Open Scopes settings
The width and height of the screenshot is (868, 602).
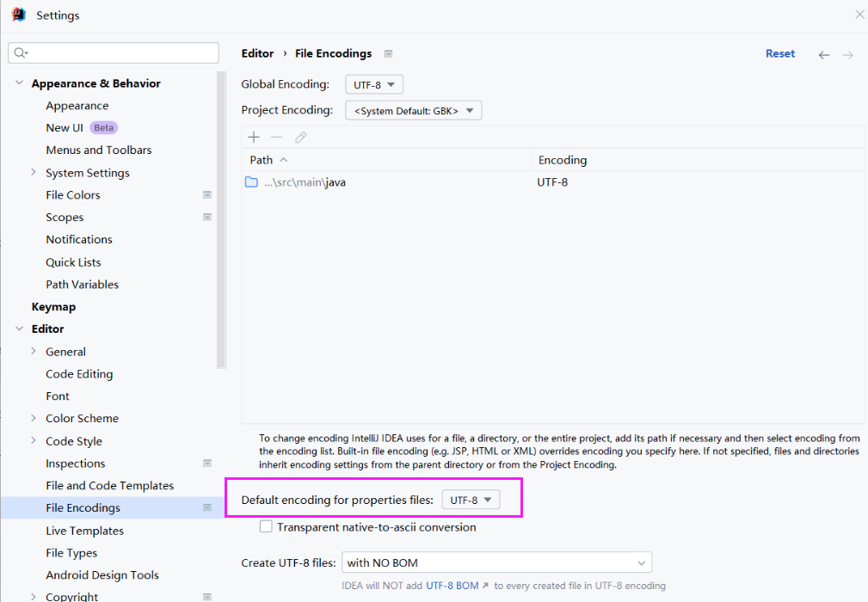[x=65, y=218]
